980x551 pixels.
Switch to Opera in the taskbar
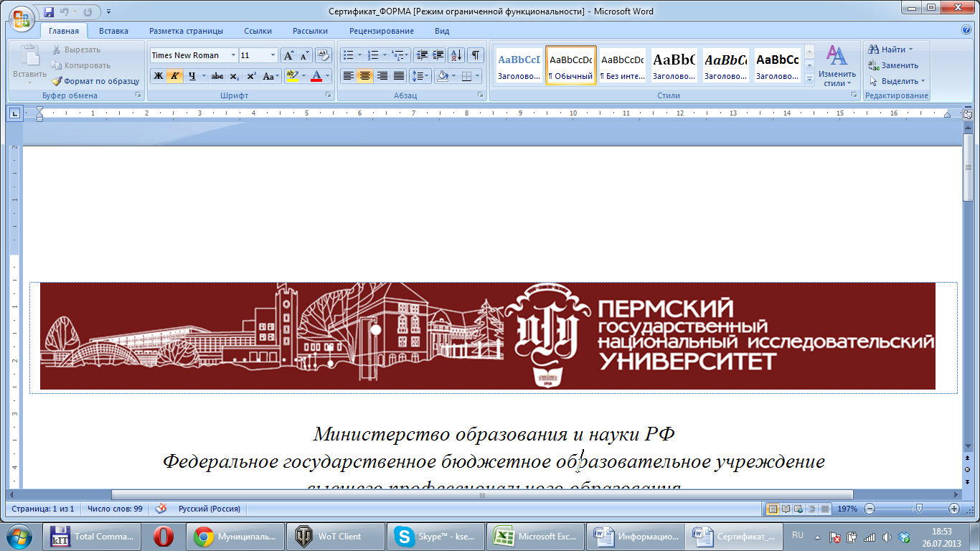click(x=164, y=536)
